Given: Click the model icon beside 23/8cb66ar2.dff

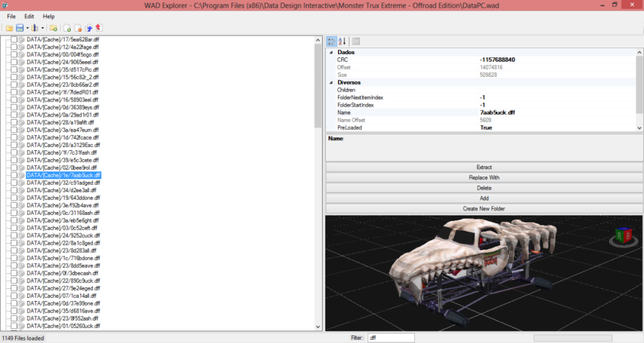Looking at the screenshot, I should coord(22,84).
